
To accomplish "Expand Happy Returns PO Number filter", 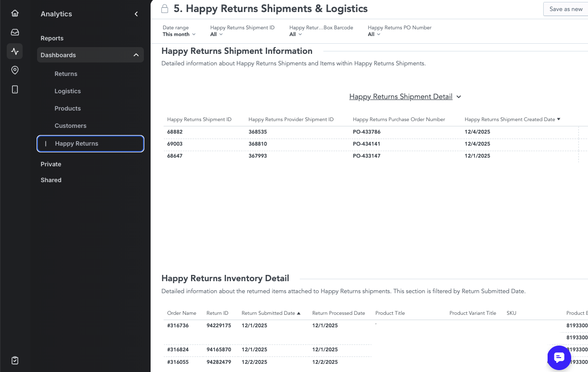I will point(374,34).
